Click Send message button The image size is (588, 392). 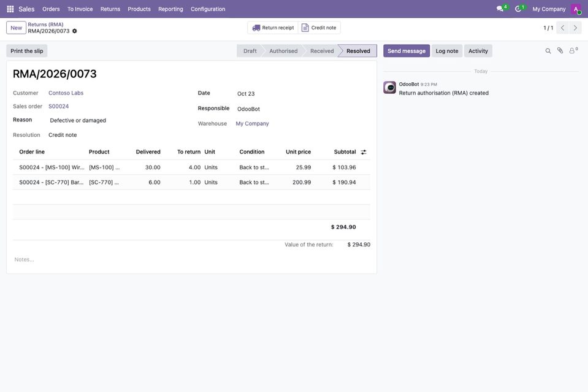407,51
